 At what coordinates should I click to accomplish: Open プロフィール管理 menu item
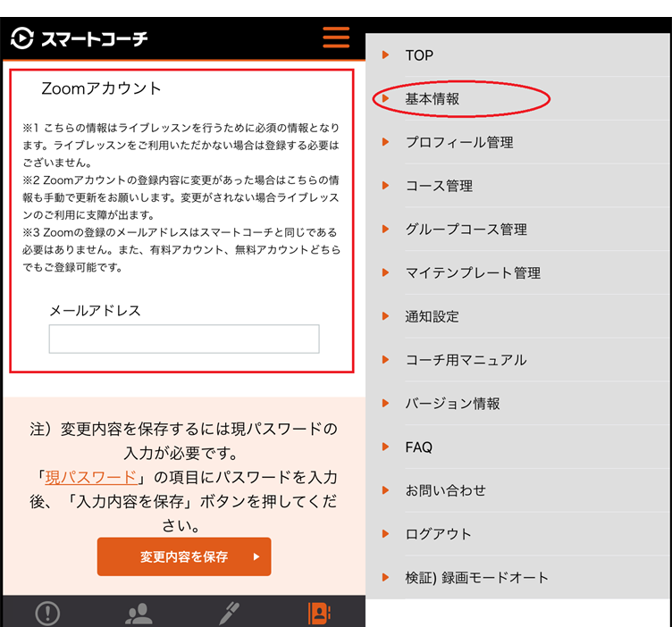[517, 142]
